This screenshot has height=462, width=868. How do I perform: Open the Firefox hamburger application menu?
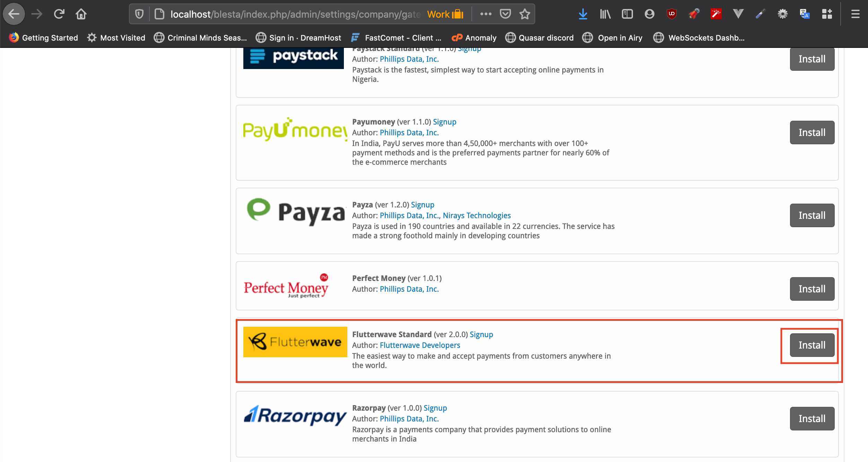(x=855, y=14)
